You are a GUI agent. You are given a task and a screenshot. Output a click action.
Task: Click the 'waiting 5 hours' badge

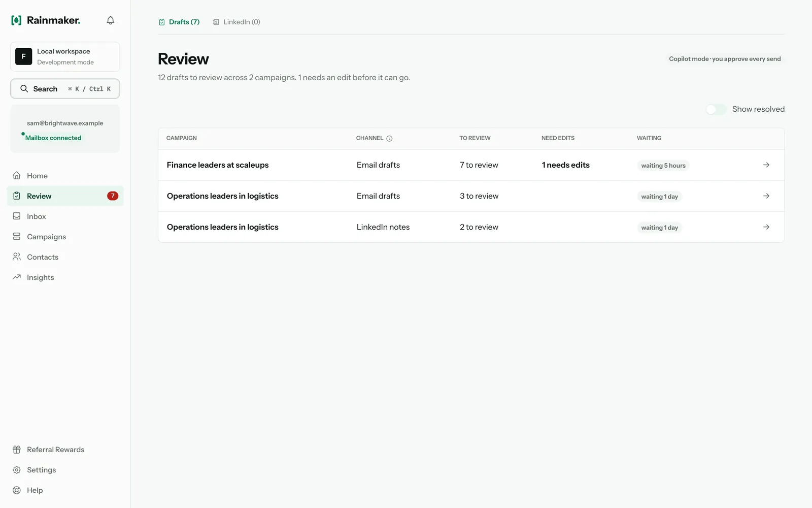pos(663,166)
